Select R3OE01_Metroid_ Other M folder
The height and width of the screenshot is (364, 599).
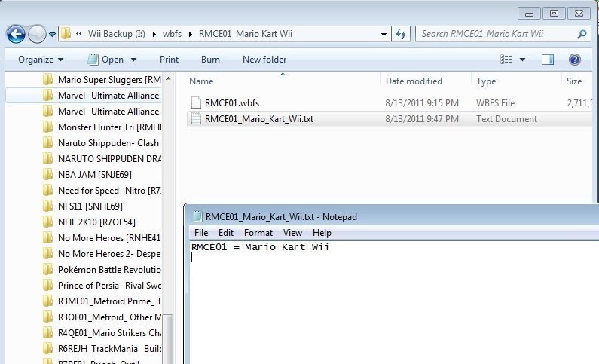(x=110, y=317)
